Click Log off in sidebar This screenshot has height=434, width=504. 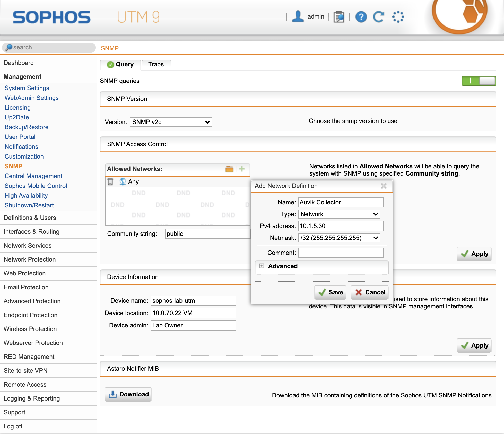[48, 426]
